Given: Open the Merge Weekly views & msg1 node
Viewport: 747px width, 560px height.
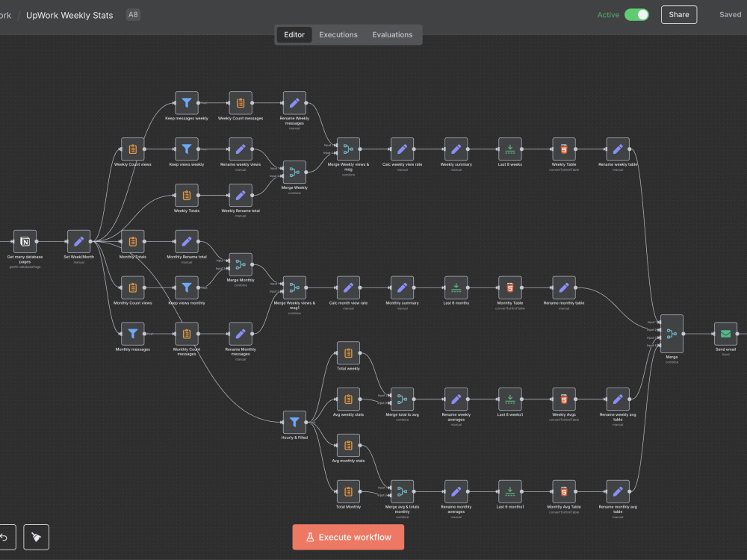Looking at the screenshot, I should [294, 287].
